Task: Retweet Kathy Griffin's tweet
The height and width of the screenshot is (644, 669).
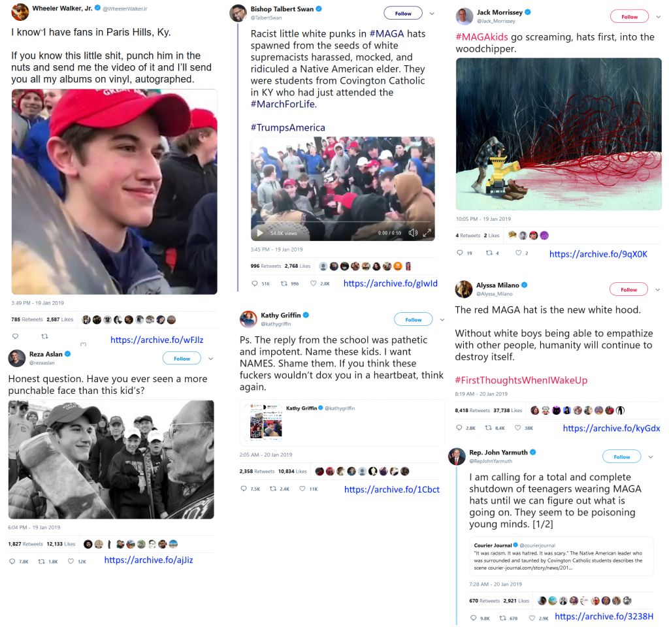Action: pyautogui.click(x=273, y=489)
